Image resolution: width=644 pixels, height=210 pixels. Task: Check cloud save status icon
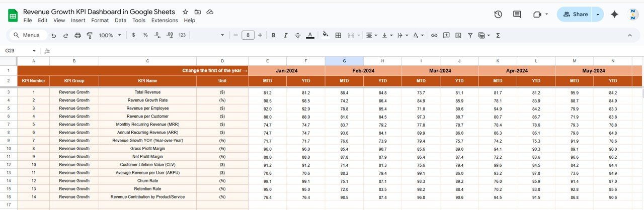click(210, 12)
